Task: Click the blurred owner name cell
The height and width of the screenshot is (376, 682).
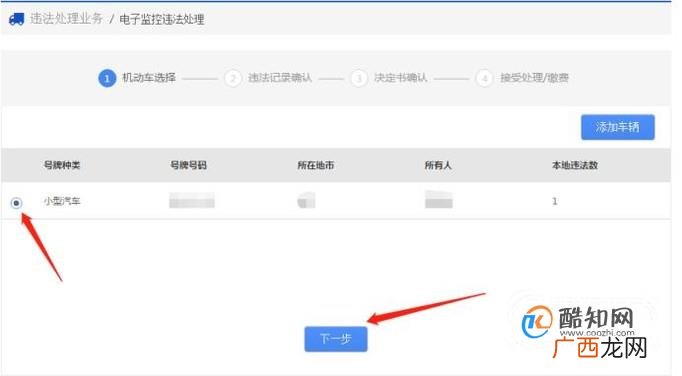Action: tap(438, 200)
